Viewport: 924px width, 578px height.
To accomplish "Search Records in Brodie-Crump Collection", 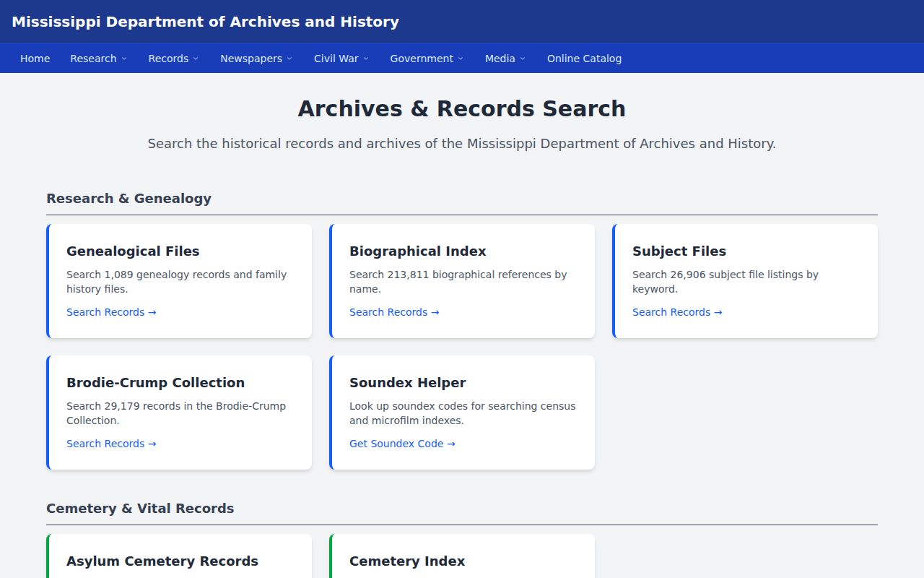I will (x=111, y=444).
